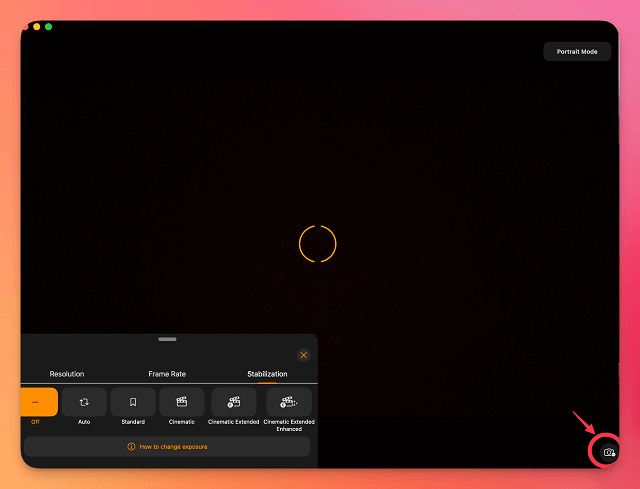Open camera settings icon at bottom right

[609, 452]
